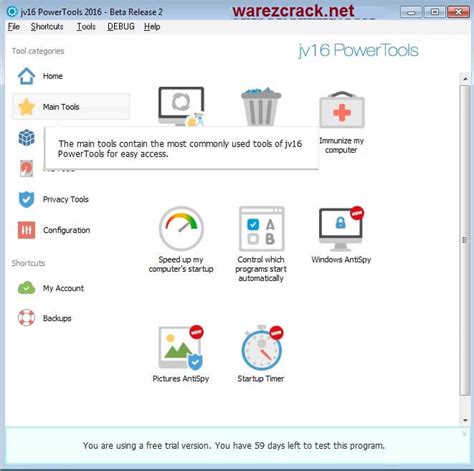Open the Shortcuts menu
Screen dimensions: 474x471
[47, 27]
